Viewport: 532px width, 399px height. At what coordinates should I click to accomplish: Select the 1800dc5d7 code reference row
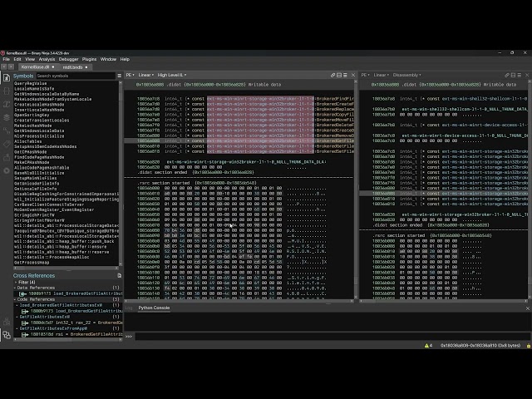[68, 323]
